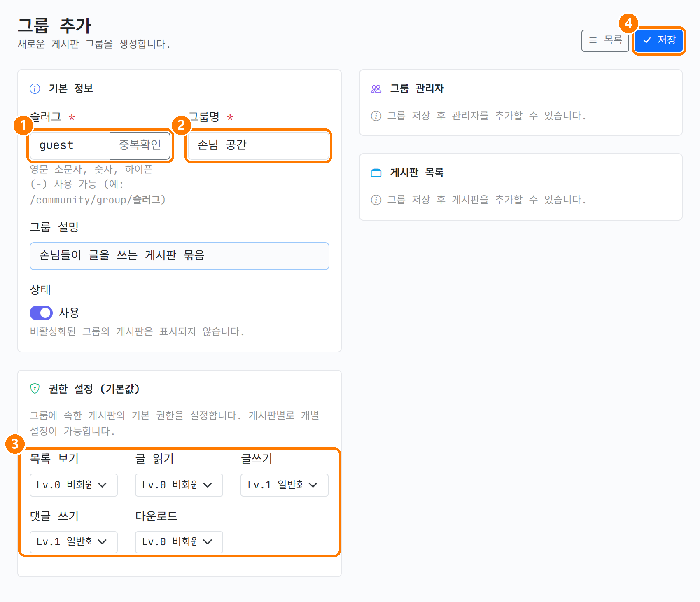Click the 비활성화된 그룹의 게시판은 hint text
The width and height of the screenshot is (700, 602).
[x=137, y=331]
